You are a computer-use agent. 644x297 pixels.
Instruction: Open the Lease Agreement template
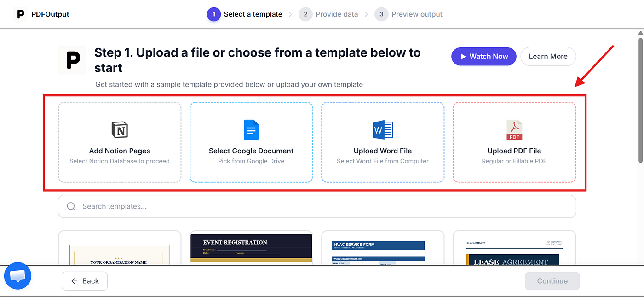(x=514, y=248)
